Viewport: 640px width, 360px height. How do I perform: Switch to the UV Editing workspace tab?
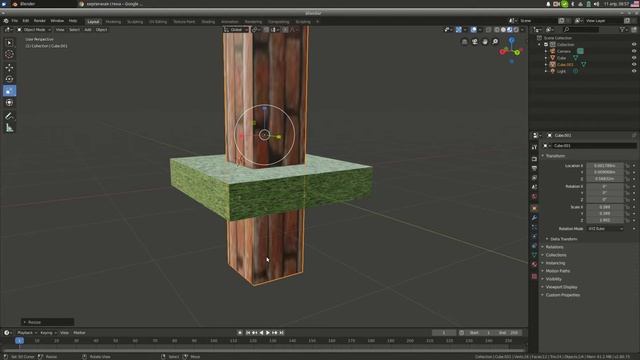click(158, 22)
